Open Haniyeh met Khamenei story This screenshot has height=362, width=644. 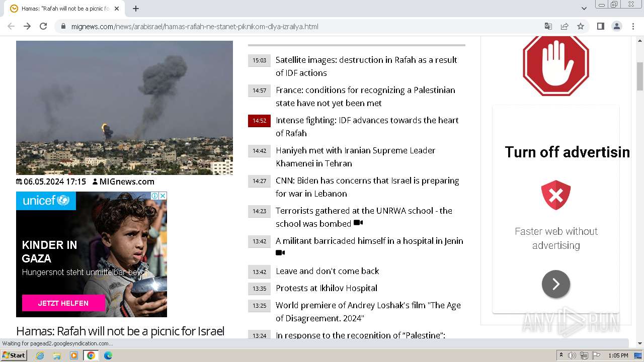tap(356, 157)
